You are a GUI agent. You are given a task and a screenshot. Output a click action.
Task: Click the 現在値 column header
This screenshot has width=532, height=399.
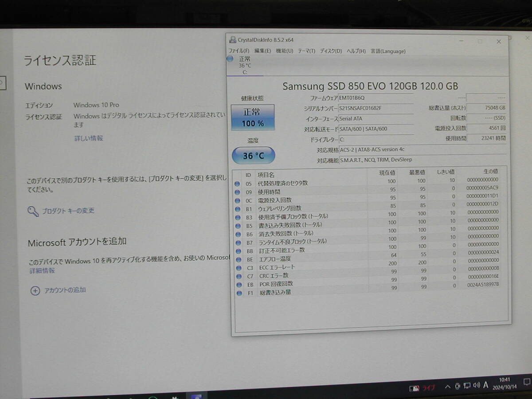point(387,172)
